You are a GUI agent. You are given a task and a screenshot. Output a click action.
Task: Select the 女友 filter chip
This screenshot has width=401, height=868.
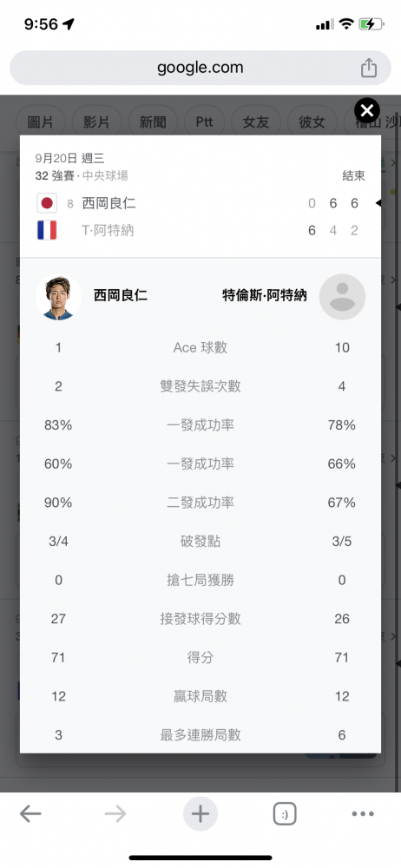click(x=256, y=122)
